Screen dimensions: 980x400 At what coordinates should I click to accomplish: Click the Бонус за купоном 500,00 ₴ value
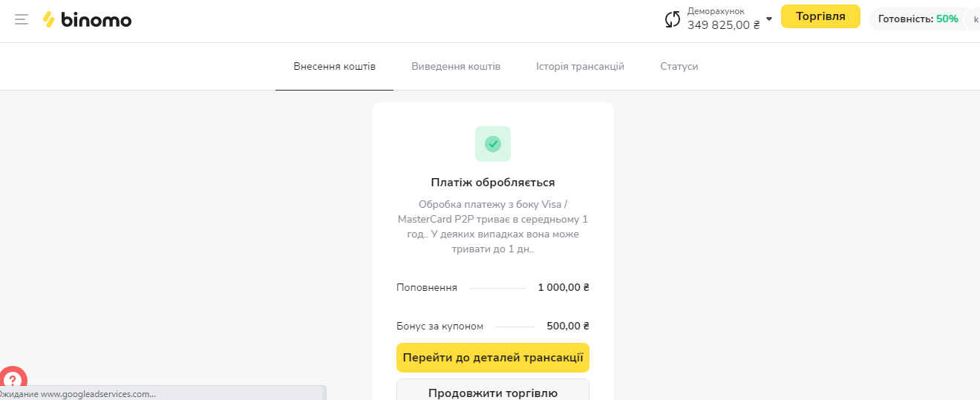[567, 327]
